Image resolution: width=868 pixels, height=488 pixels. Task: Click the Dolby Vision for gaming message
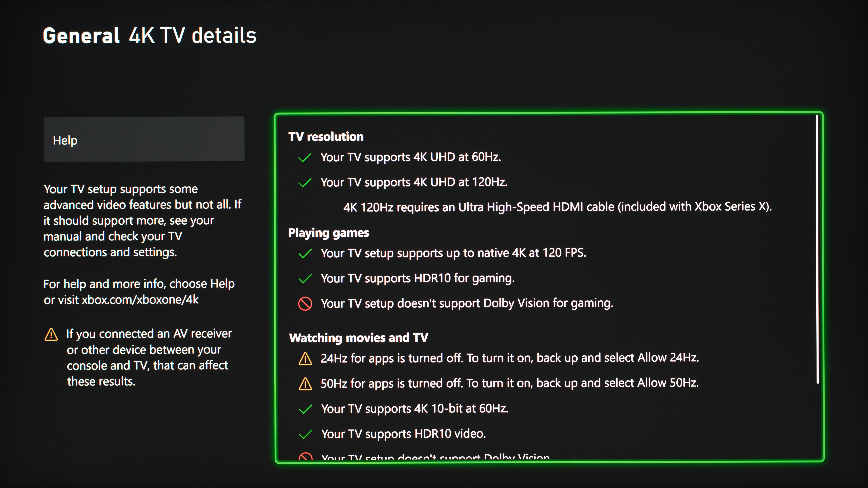click(x=467, y=303)
